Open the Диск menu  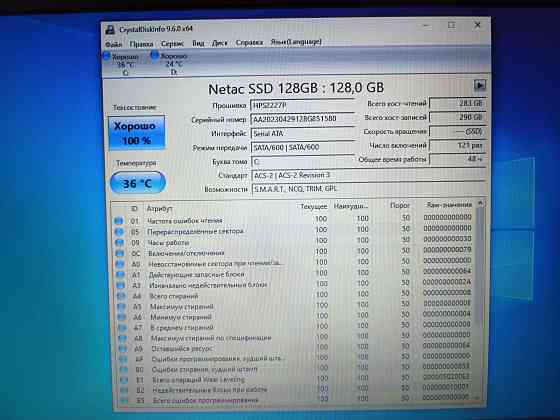(x=220, y=43)
